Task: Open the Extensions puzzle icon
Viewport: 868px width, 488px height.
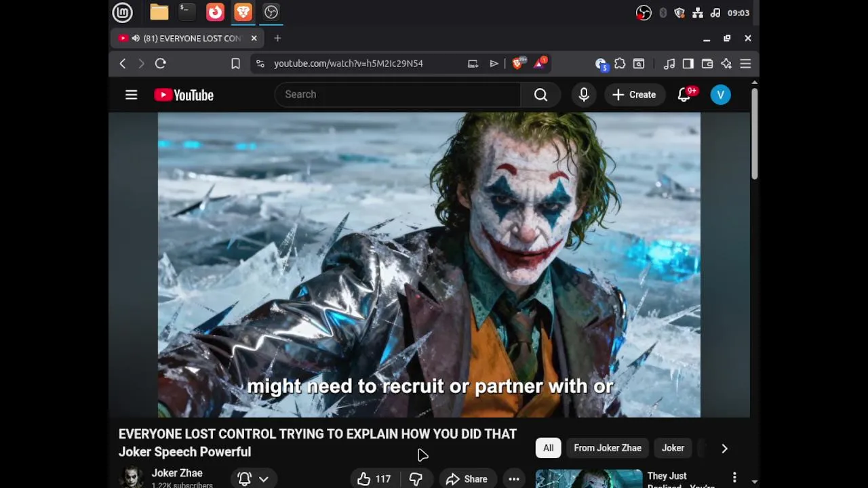Action: (x=620, y=64)
